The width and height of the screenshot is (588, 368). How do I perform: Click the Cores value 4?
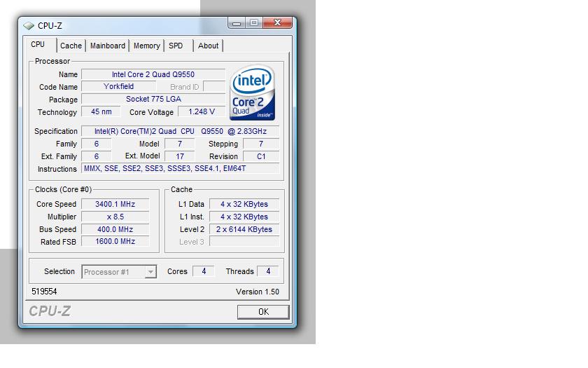tap(204, 271)
